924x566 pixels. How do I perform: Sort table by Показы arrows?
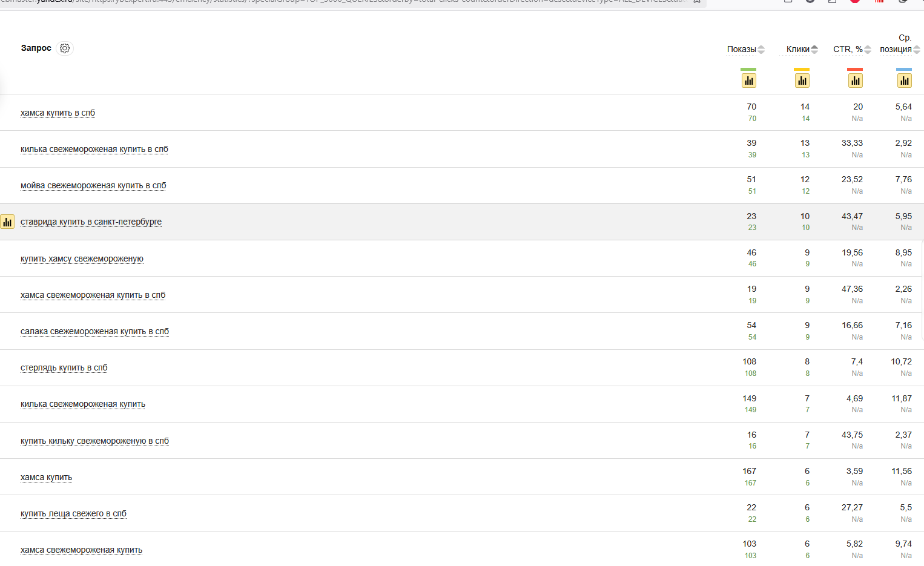point(761,50)
